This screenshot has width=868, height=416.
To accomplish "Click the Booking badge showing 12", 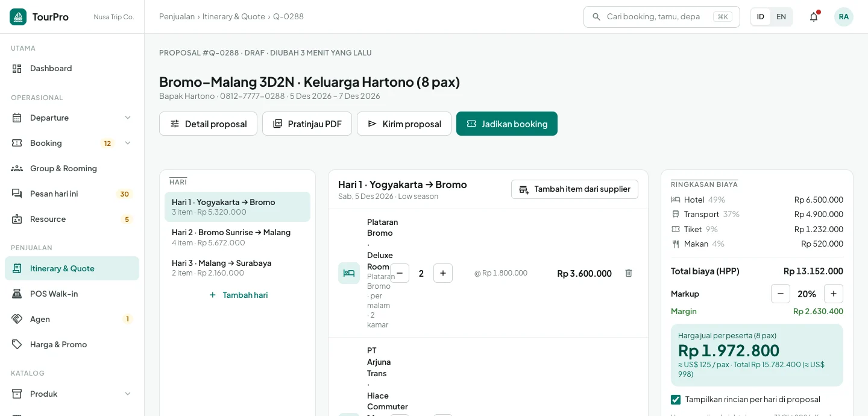I will (x=107, y=143).
